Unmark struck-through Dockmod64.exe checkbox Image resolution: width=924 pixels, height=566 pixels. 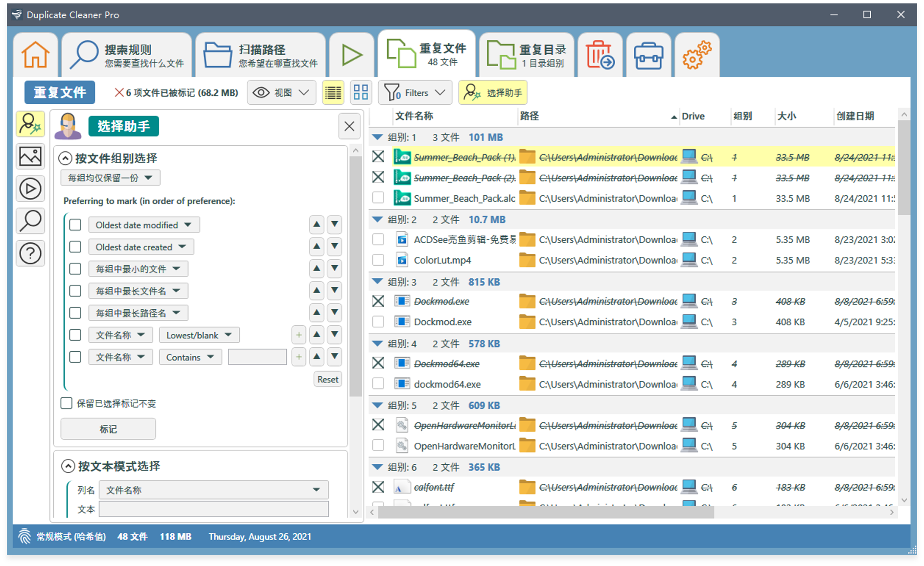click(378, 363)
